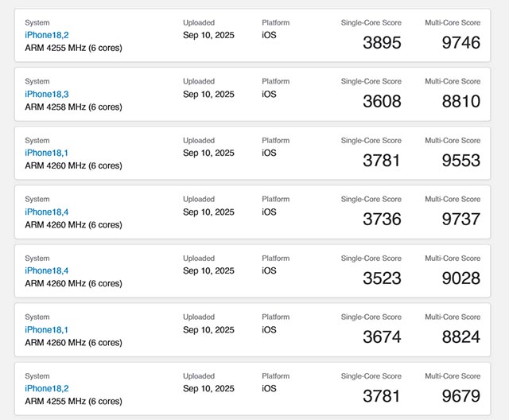Open the iPhone18,1 link scoring 8824 multi-core
Screen dimensions: 509x420
tap(47, 329)
